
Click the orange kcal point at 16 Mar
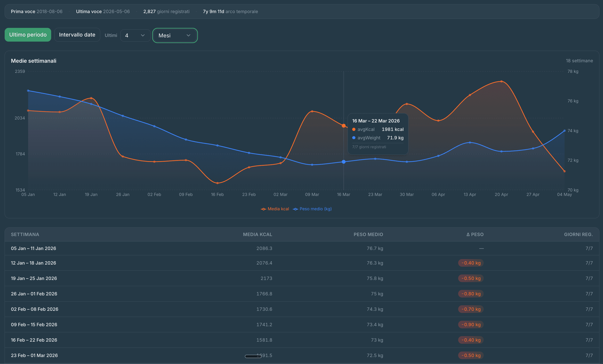344,126
